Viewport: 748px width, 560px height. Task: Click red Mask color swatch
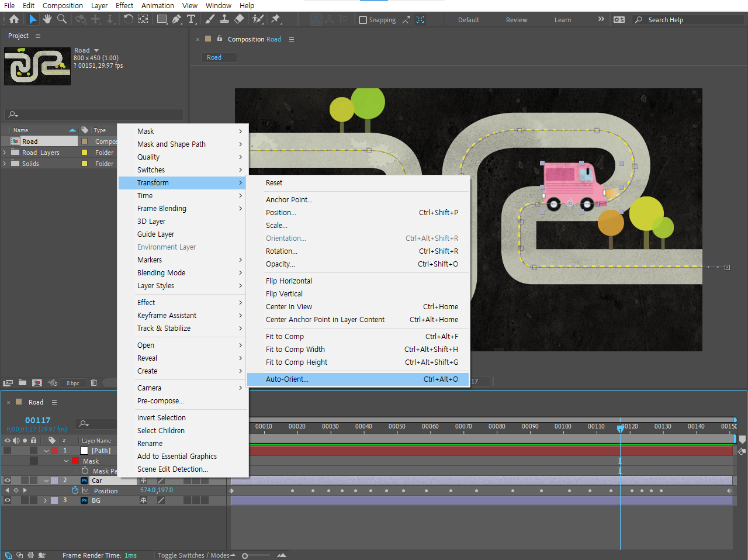point(75,461)
